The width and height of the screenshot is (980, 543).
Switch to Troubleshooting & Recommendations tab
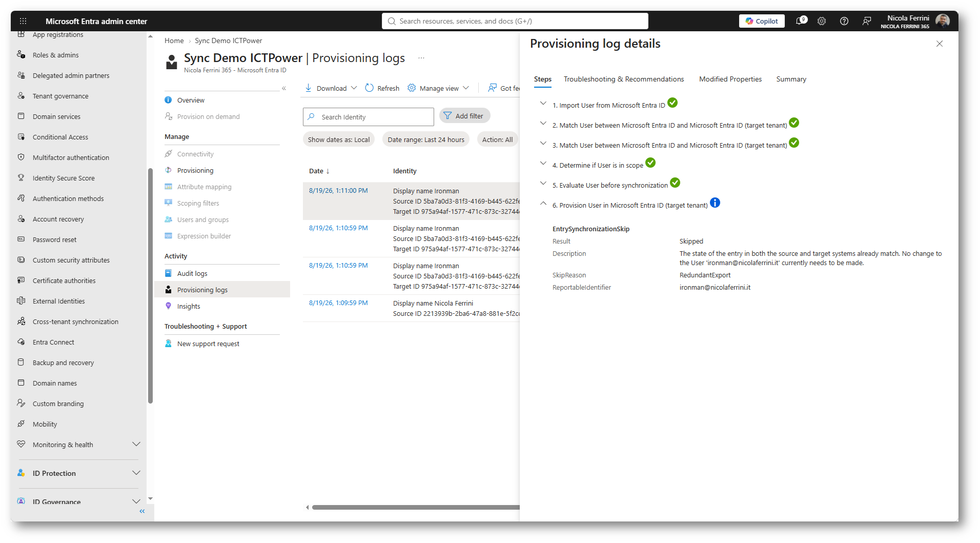(624, 79)
